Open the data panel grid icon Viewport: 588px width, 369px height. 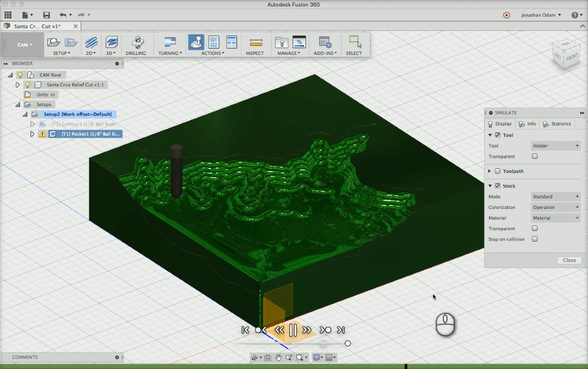[8, 15]
